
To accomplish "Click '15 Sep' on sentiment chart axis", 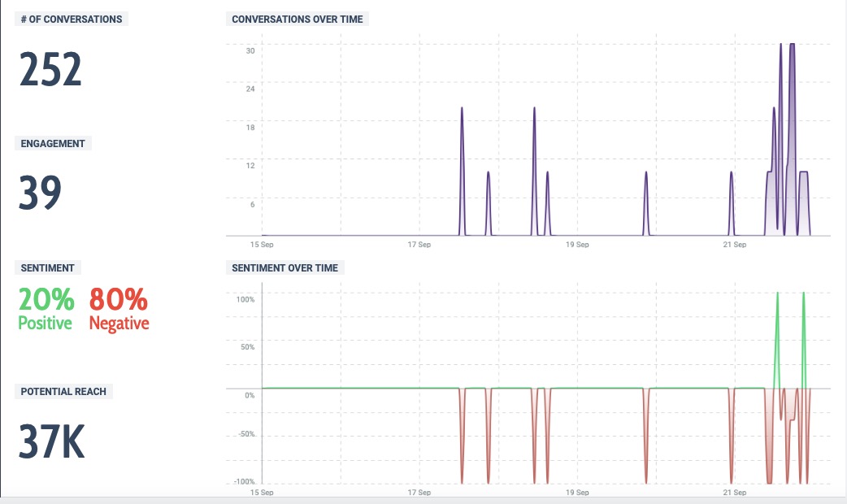I will pyautogui.click(x=262, y=493).
